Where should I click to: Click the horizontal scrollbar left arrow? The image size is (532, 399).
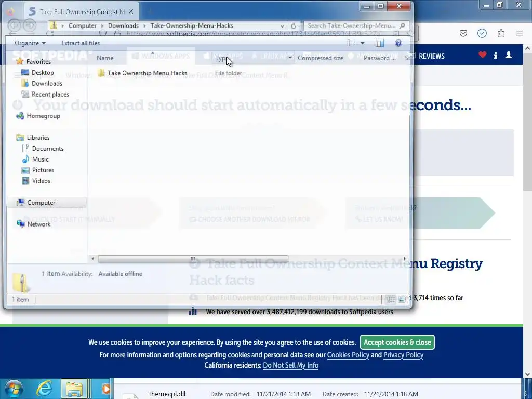92,259
